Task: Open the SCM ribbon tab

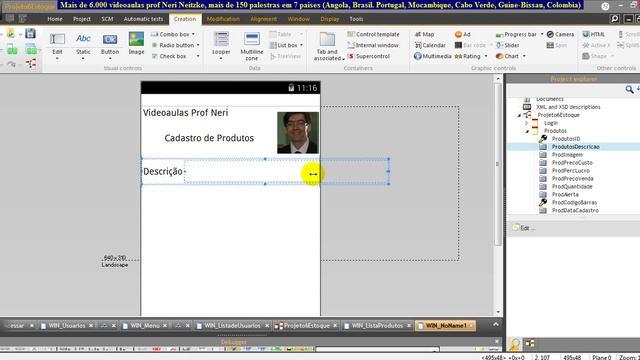Action: tap(107, 19)
